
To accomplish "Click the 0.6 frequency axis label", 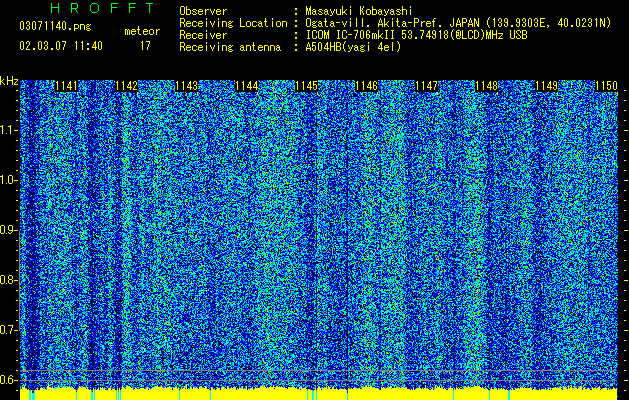I will tap(8, 380).
